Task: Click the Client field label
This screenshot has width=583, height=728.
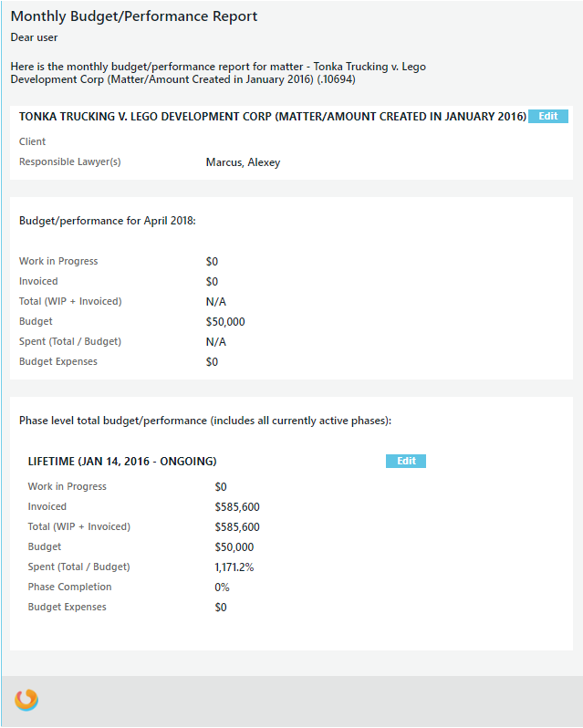Action: click(33, 141)
